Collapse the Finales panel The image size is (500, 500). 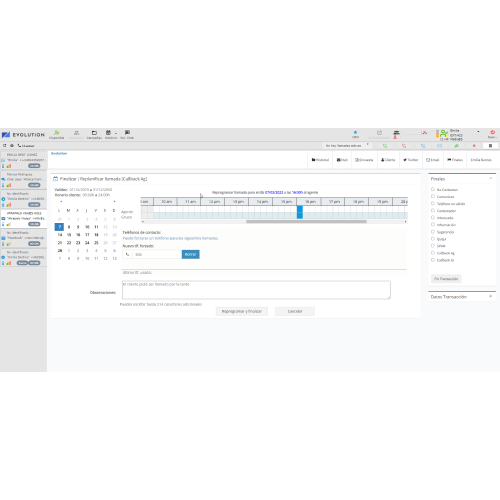tap(490, 179)
